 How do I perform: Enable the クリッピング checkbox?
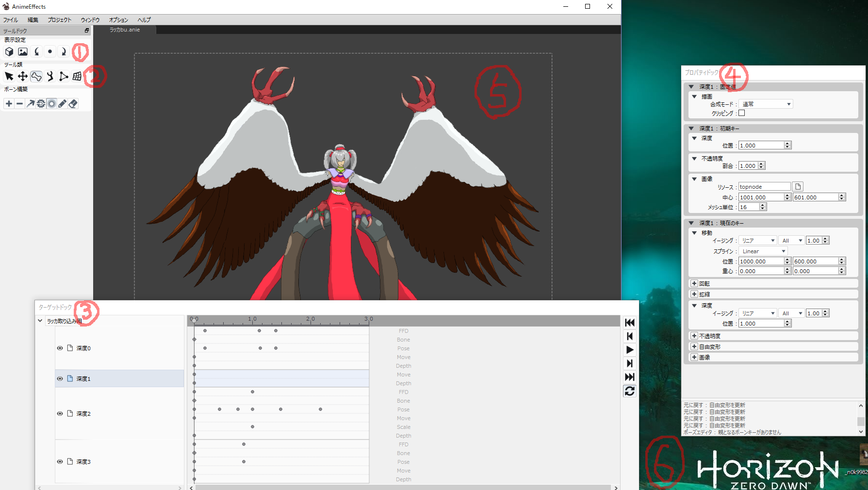click(742, 113)
